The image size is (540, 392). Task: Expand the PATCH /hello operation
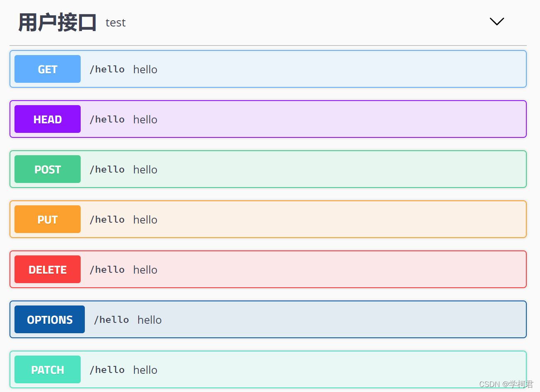[x=268, y=370]
